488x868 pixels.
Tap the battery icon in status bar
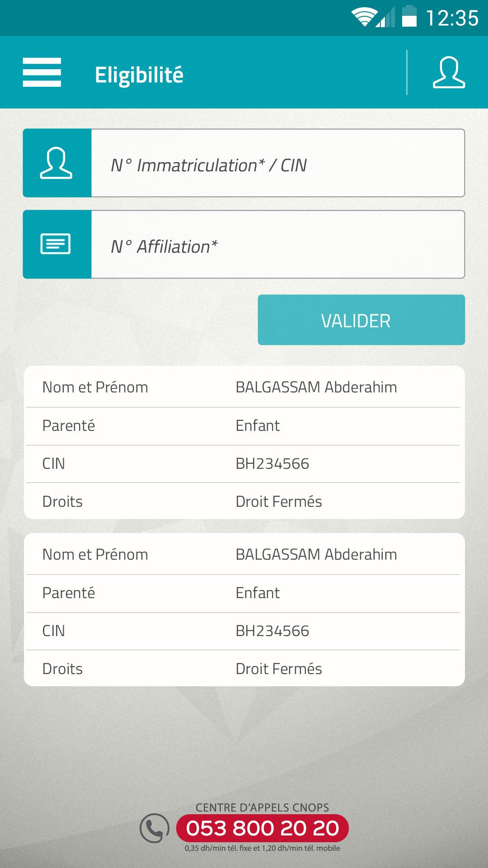click(x=409, y=16)
